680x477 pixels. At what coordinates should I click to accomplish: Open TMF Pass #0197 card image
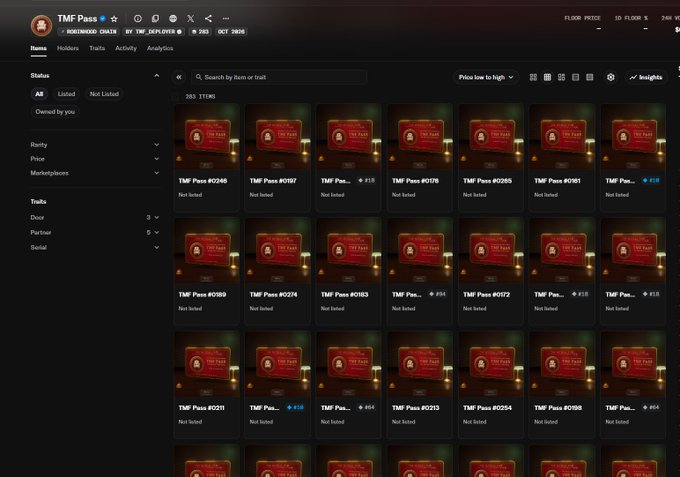click(278, 137)
